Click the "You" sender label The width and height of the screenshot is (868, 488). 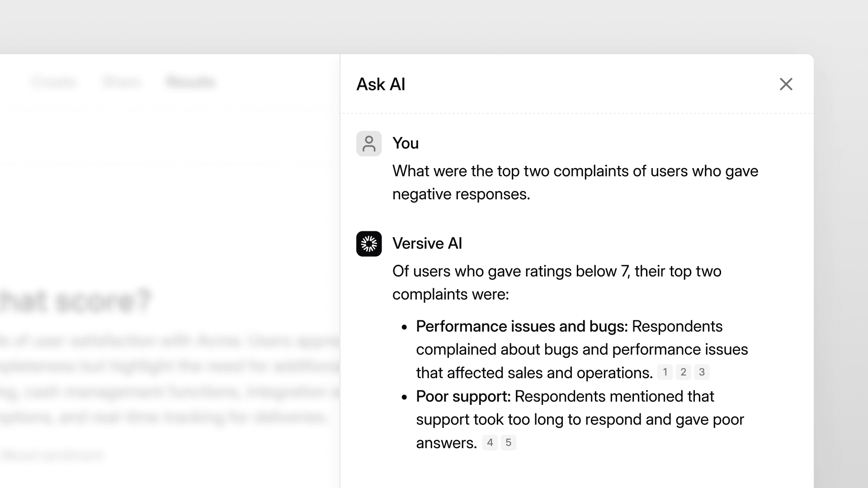click(406, 143)
